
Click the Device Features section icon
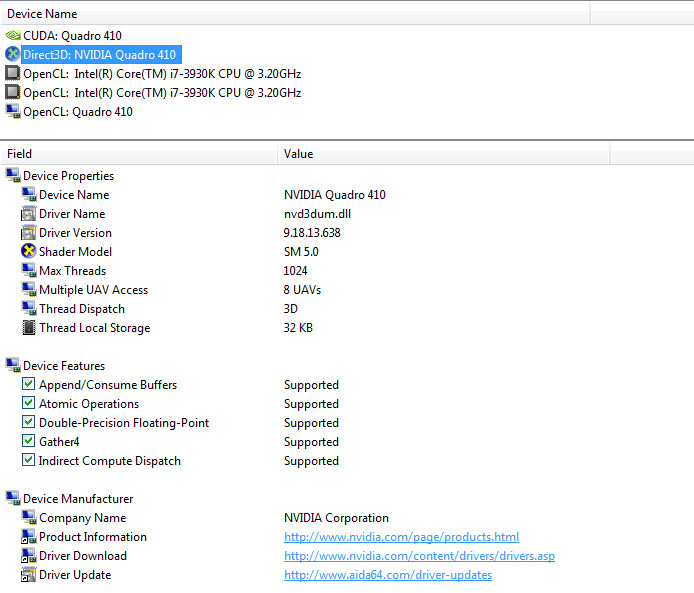point(13,365)
